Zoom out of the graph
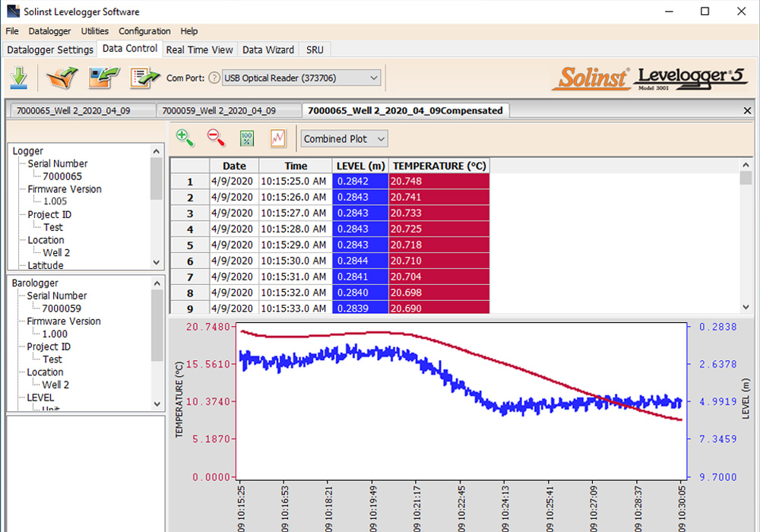Viewport: 760px width, 532px height. 215,138
